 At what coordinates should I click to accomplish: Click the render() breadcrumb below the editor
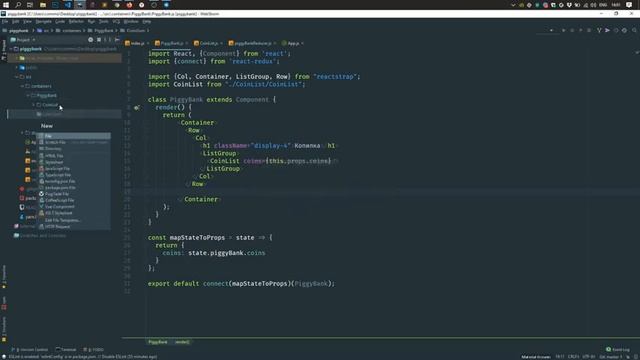coord(182,342)
